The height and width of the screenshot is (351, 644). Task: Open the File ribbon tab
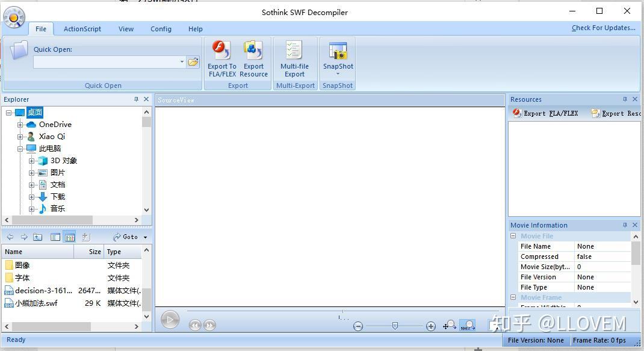[x=41, y=29]
